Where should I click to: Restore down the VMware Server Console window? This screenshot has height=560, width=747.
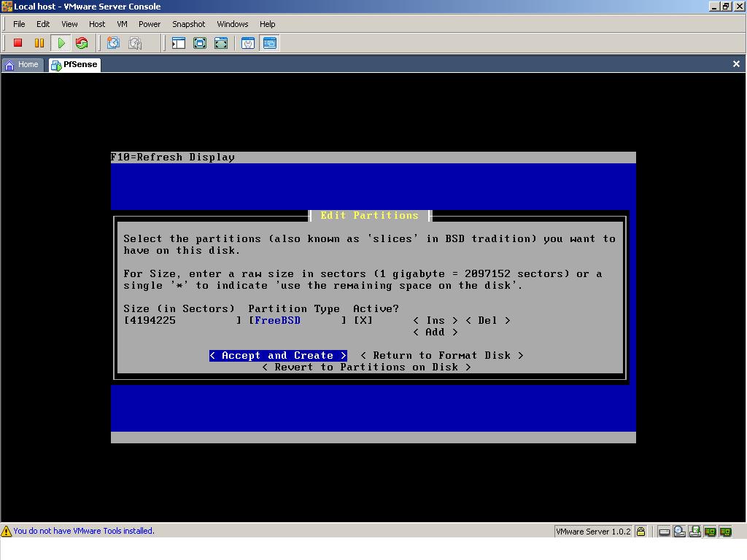726,6
